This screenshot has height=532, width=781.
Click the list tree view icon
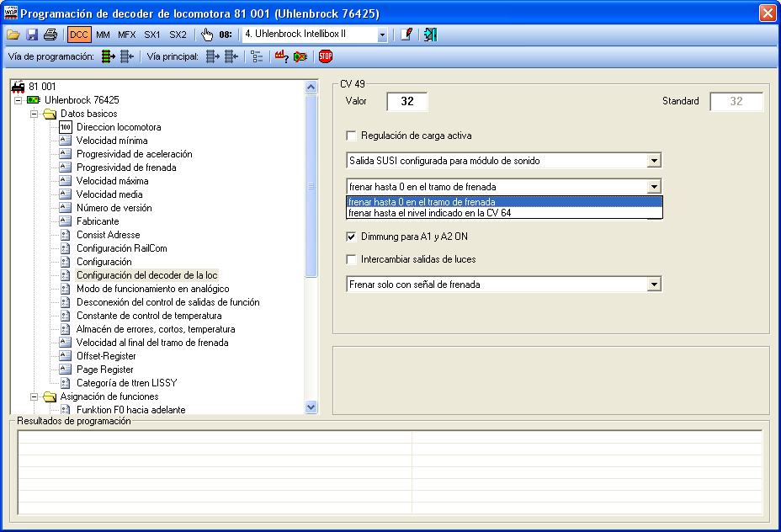pyautogui.click(x=257, y=56)
